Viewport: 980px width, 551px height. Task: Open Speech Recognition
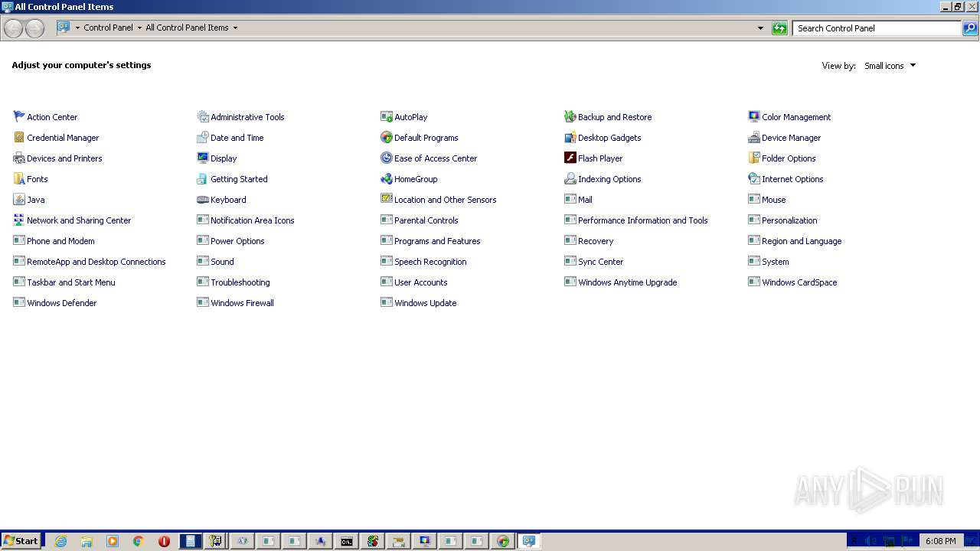[x=430, y=262]
